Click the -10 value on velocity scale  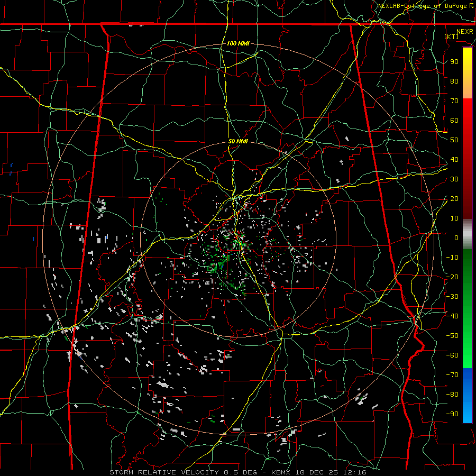(x=452, y=258)
